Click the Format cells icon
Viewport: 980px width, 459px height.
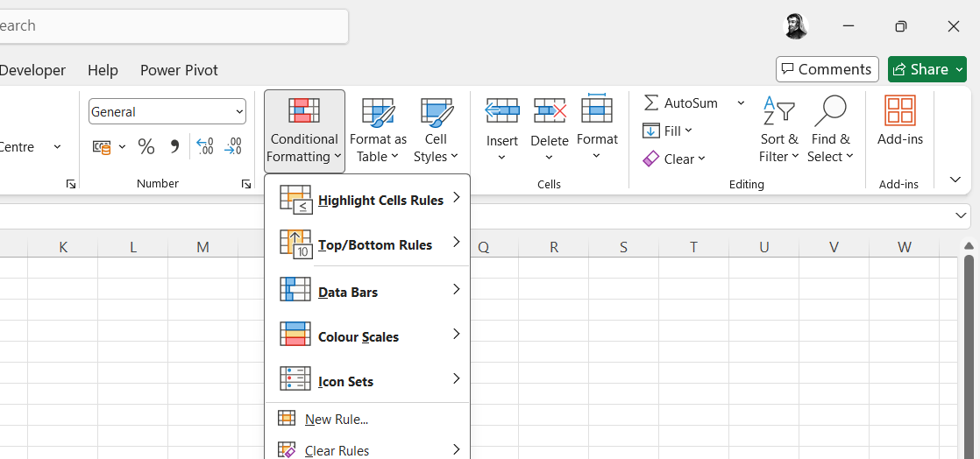[x=597, y=109]
